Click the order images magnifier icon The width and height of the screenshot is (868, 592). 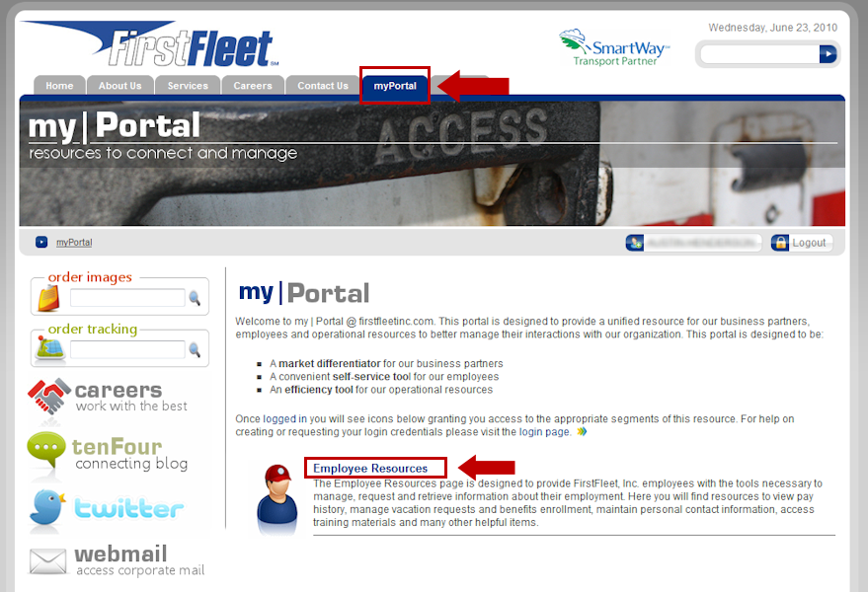[195, 298]
